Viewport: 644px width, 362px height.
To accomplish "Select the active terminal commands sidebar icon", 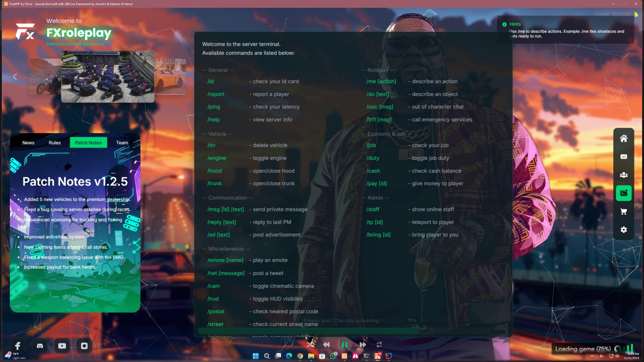I will click(x=624, y=193).
